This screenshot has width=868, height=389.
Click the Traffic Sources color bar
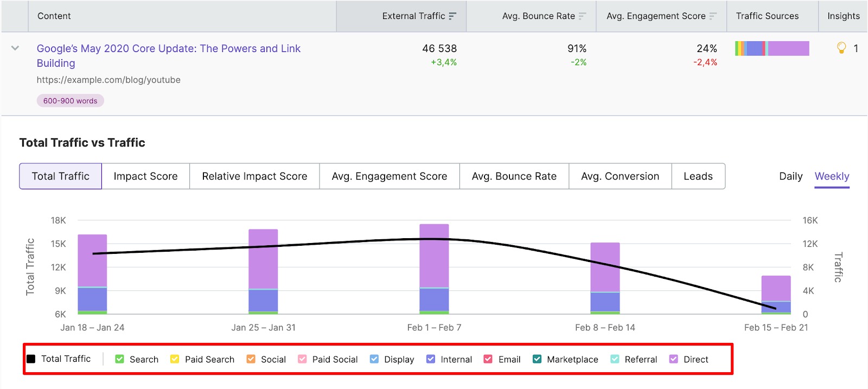(772, 48)
